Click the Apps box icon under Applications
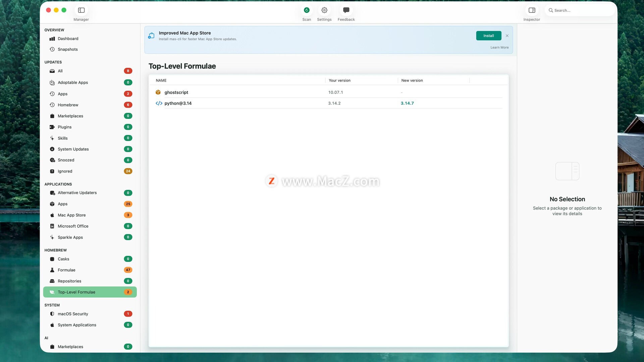This screenshot has width=644, height=362. tap(52, 204)
